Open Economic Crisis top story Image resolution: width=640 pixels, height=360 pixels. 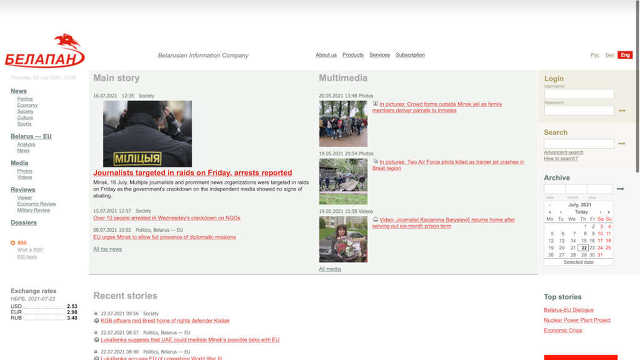coord(563,331)
